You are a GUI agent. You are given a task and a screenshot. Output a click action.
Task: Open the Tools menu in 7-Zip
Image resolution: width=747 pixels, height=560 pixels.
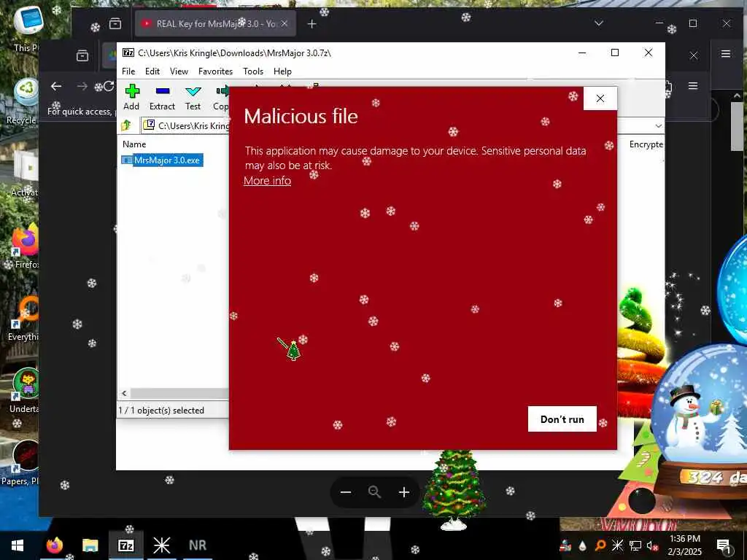[x=253, y=71]
